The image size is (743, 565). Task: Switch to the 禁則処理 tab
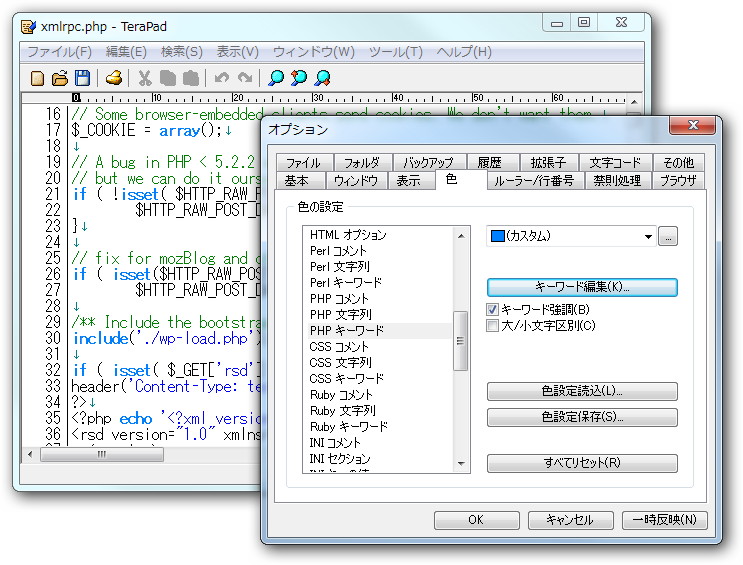point(617,181)
